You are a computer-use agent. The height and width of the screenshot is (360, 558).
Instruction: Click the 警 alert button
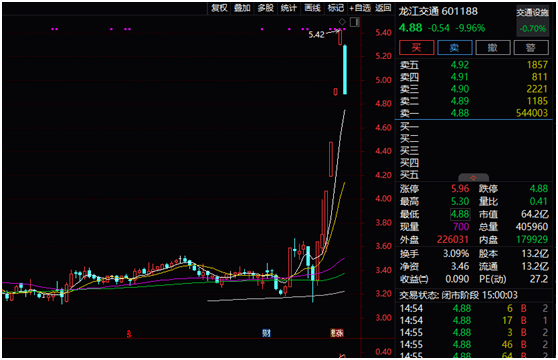point(531,47)
